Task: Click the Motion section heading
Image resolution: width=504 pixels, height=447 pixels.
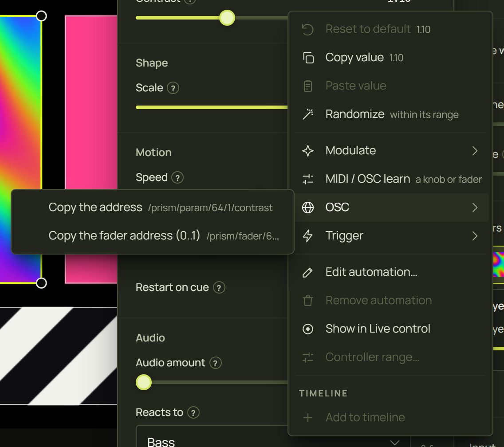Action: [154, 153]
